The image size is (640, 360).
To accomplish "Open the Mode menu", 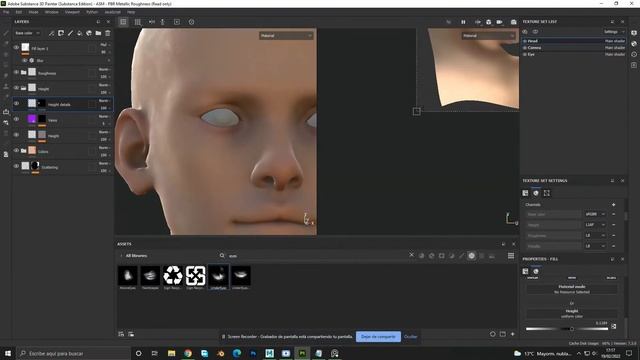I will [33, 12].
